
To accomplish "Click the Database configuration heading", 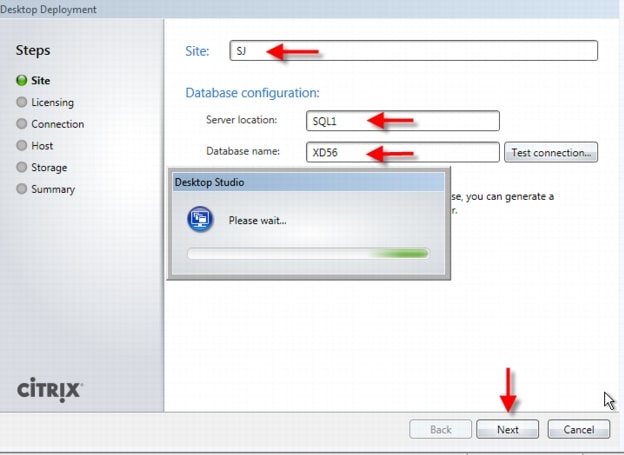I will [x=252, y=93].
